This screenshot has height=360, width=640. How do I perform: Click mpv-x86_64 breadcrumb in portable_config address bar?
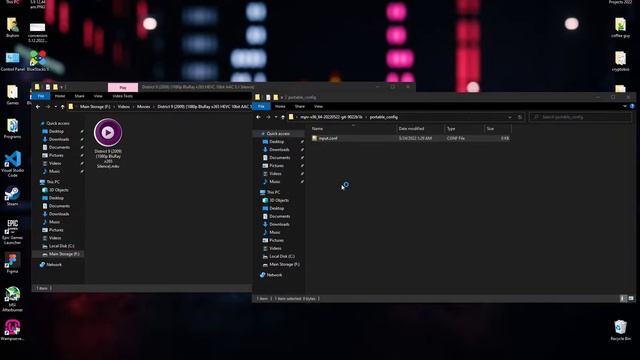point(331,117)
